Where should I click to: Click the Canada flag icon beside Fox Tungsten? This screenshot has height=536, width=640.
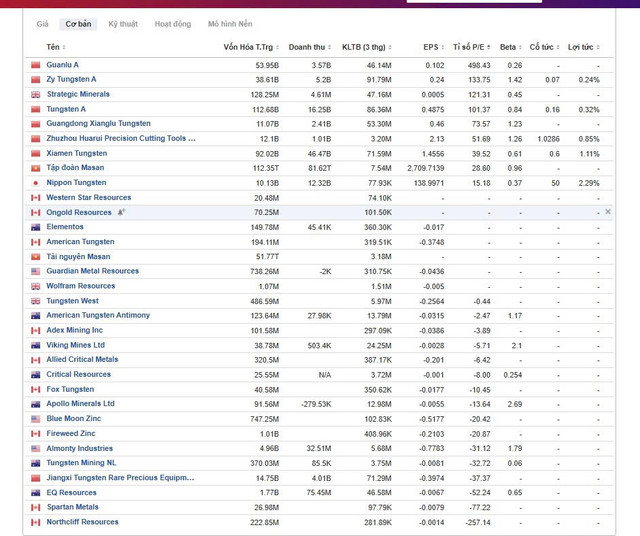[36, 389]
